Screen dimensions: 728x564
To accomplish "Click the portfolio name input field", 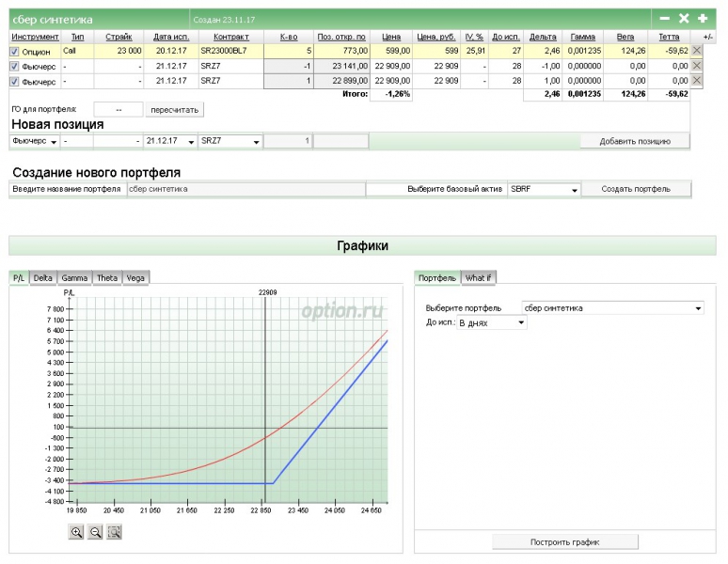I will tap(245, 189).
